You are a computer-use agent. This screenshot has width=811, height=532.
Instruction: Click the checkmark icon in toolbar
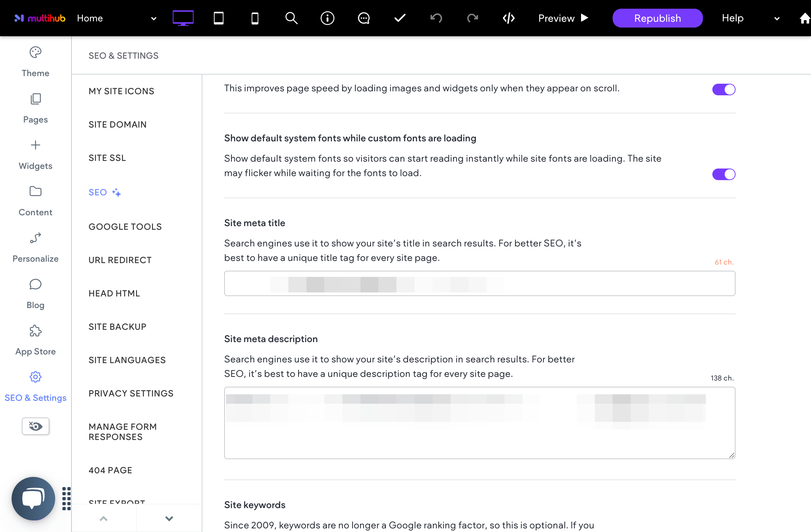coord(400,18)
